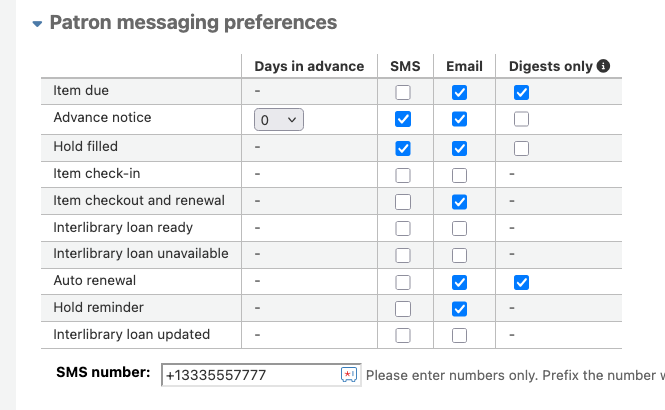Viewport: 665px width, 410px height.
Task: Disable Digests only for Auto renewal
Action: click(521, 282)
